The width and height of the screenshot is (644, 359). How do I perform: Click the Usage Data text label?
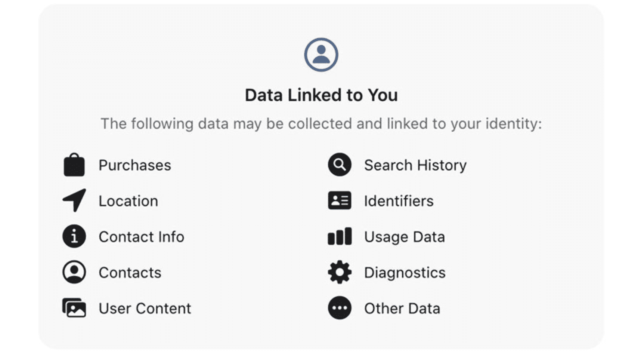(x=404, y=236)
